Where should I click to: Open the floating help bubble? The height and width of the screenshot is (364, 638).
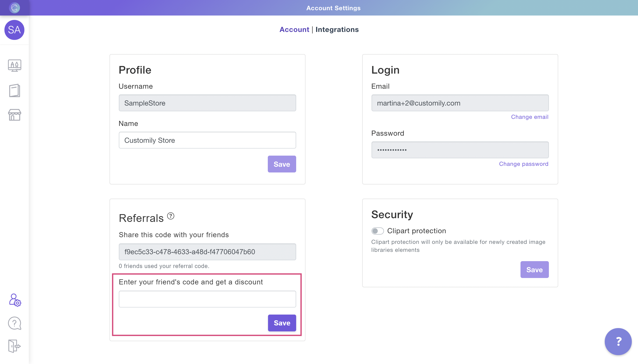pyautogui.click(x=618, y=342)
